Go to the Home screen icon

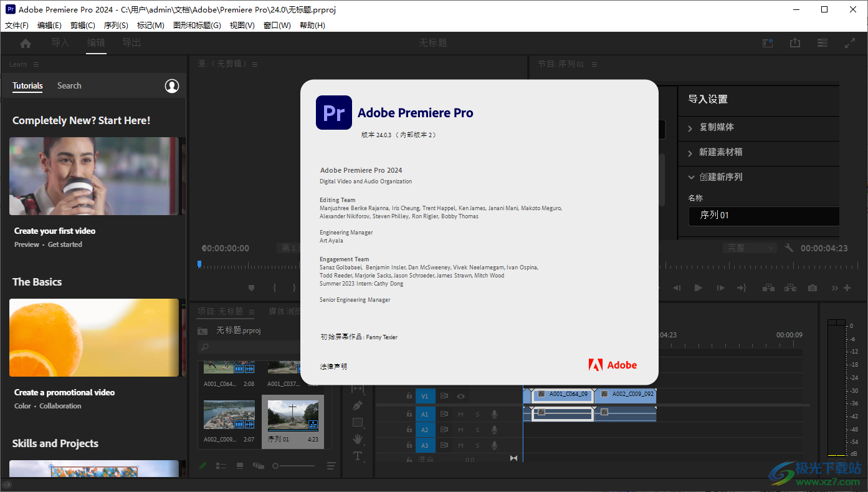26,43
